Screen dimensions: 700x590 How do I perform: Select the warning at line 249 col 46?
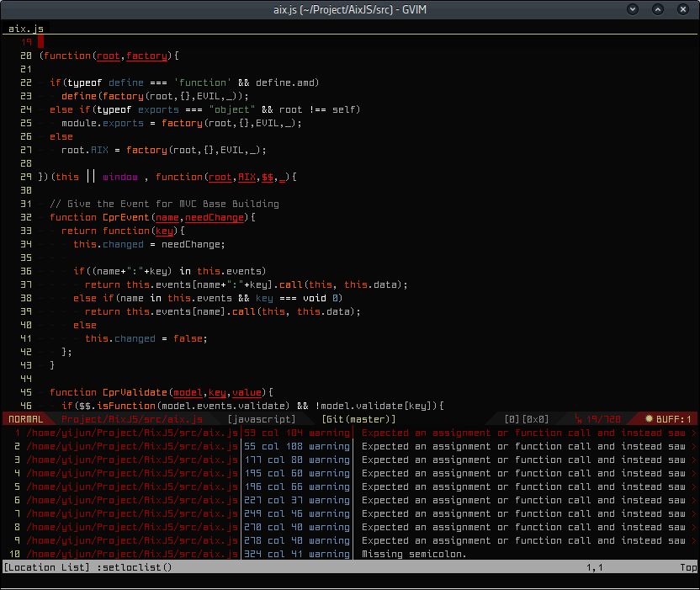(296, 513)
